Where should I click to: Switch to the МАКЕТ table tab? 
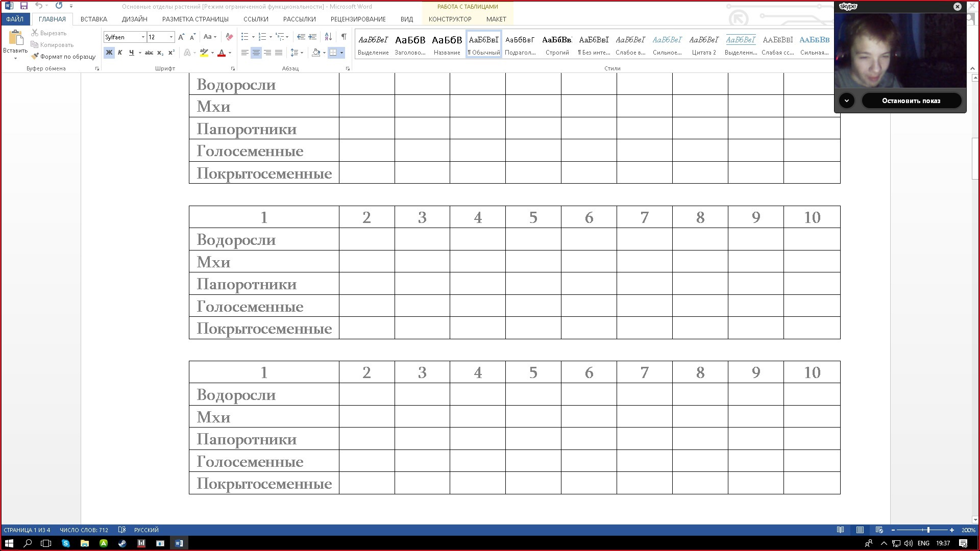(x=496, y=19)
